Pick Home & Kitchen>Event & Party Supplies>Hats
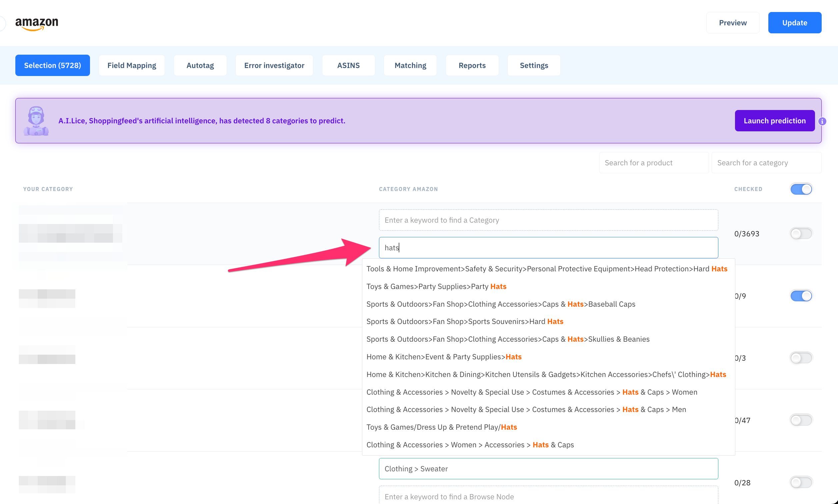Viewport: 838px width, 504px height. (548, 357)
